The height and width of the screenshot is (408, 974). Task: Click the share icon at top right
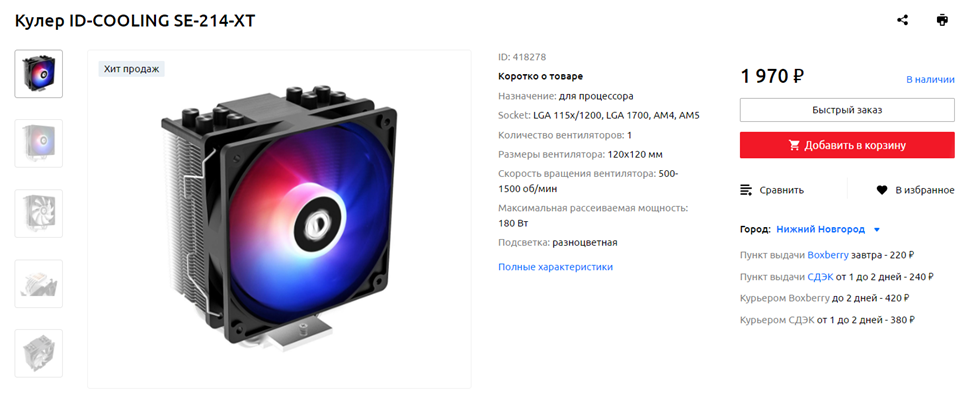[x=903, y=20]
